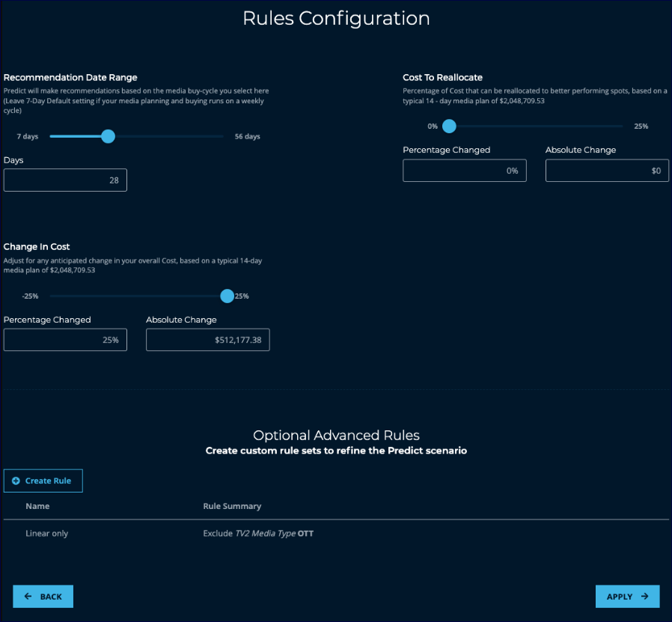672x622 pixels.
Task: Select the Percentage Changed field showing 25%
Action: 65,340
